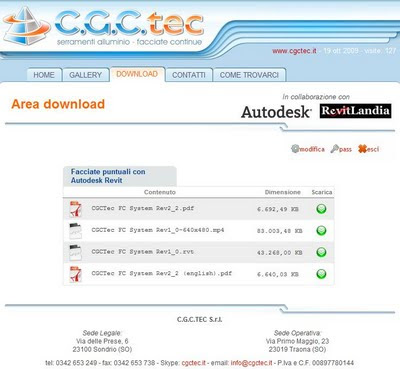Click the esci red X icon
400x369 pixels.
[362, 149]
